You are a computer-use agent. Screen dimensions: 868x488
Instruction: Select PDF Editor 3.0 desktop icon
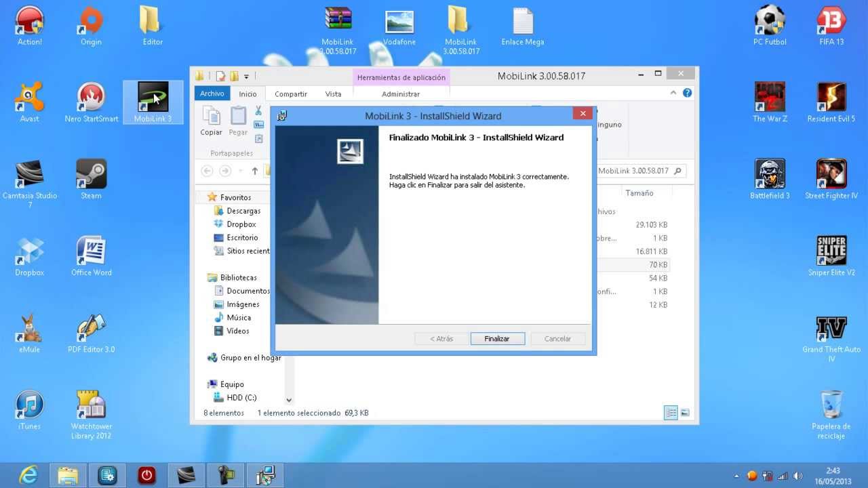pyautogui.click(x=91, y=333)
